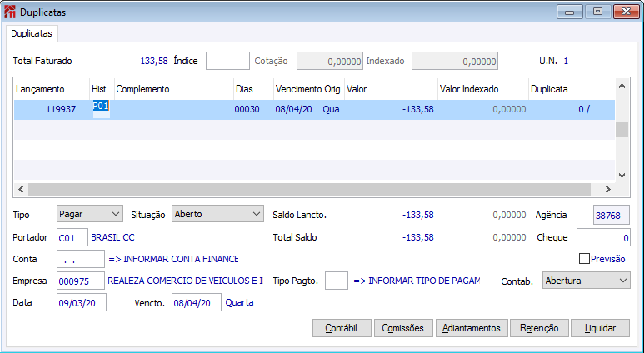Viewport: 644px width, 353px height.
Task: Click the Portador field C01
Action: [x=72, y=237]
